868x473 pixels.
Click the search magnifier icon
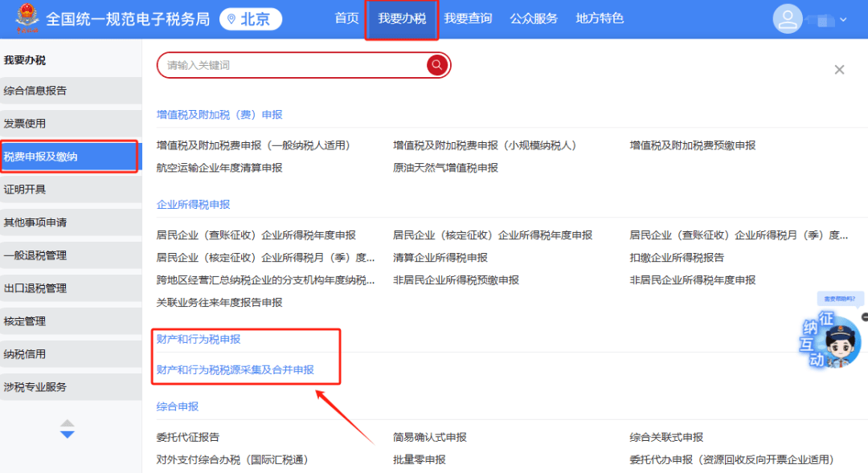pyautogui.click(x=436, y=65)
